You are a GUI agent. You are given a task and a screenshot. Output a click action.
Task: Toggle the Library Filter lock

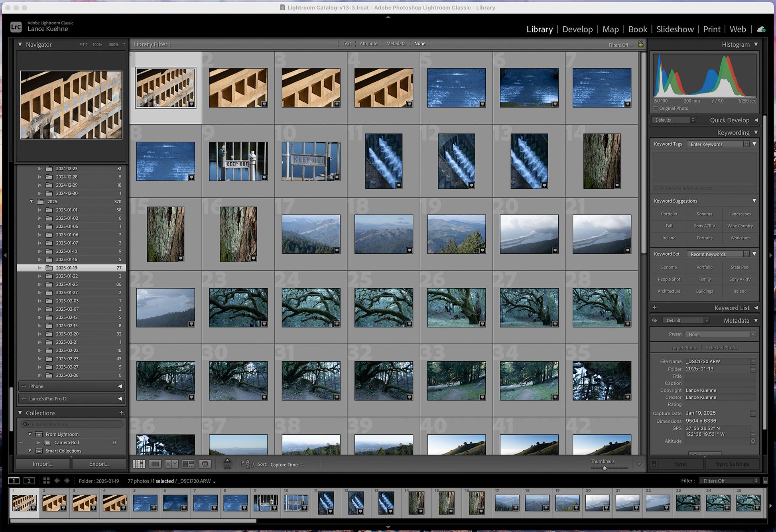(640, 44)
